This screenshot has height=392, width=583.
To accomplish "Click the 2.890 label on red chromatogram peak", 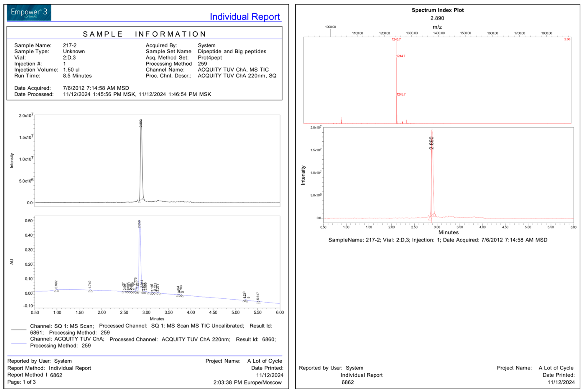I will 431,143.
